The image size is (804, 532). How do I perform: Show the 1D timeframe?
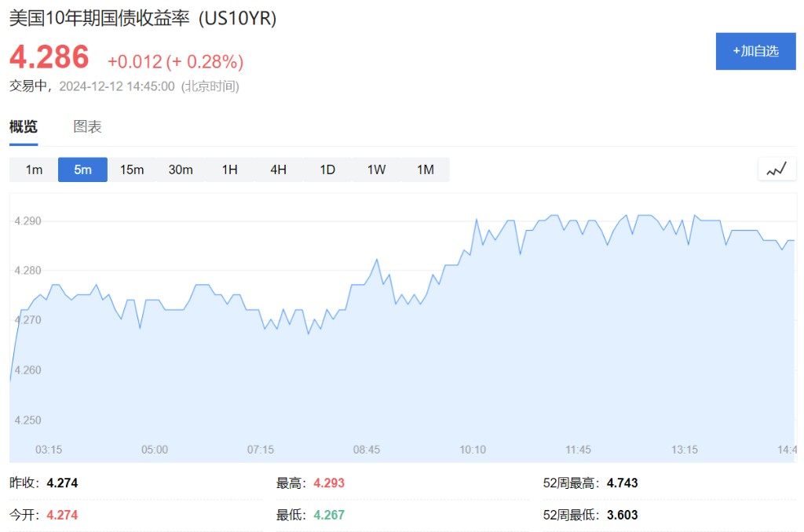[327, 169]
